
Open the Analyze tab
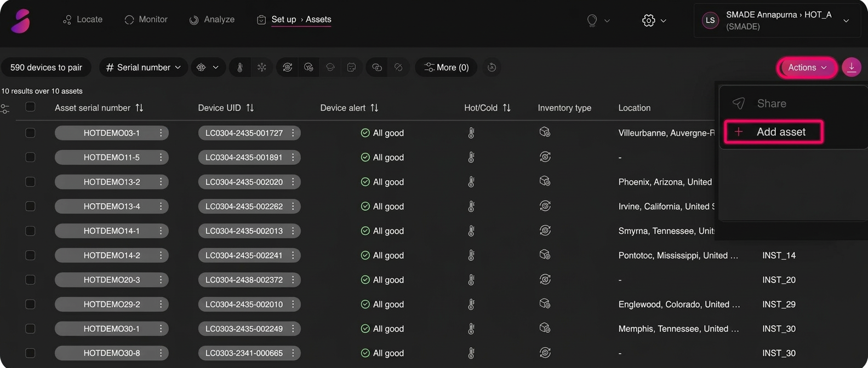[212, 20]
